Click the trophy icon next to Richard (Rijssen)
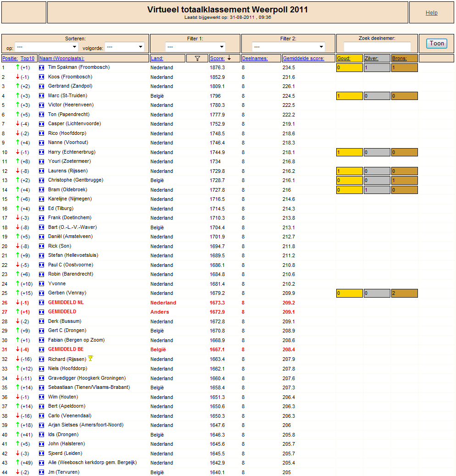 tap(90, 358)
